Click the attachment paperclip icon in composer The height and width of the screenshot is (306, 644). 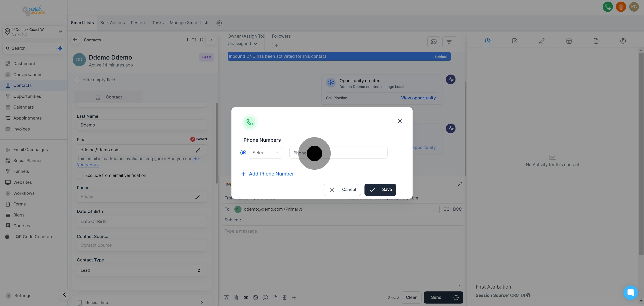pyautogui.click(x=236, y=297)
